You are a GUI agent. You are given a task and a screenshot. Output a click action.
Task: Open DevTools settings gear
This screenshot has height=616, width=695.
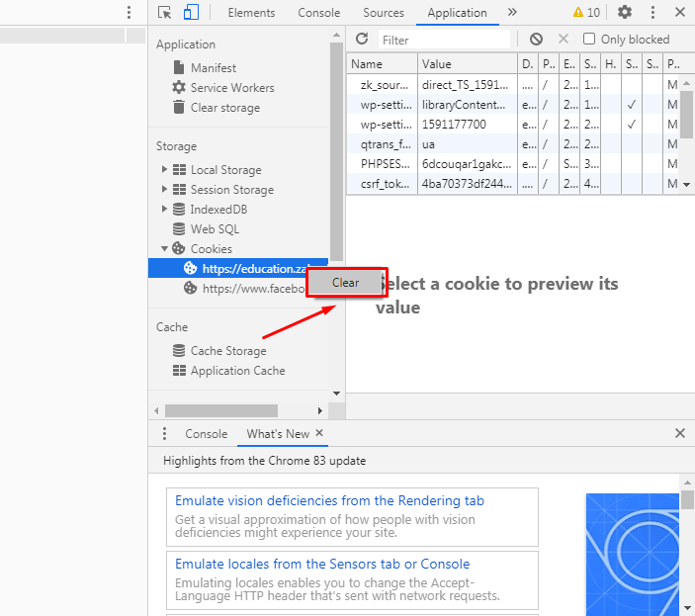point(625,13)
